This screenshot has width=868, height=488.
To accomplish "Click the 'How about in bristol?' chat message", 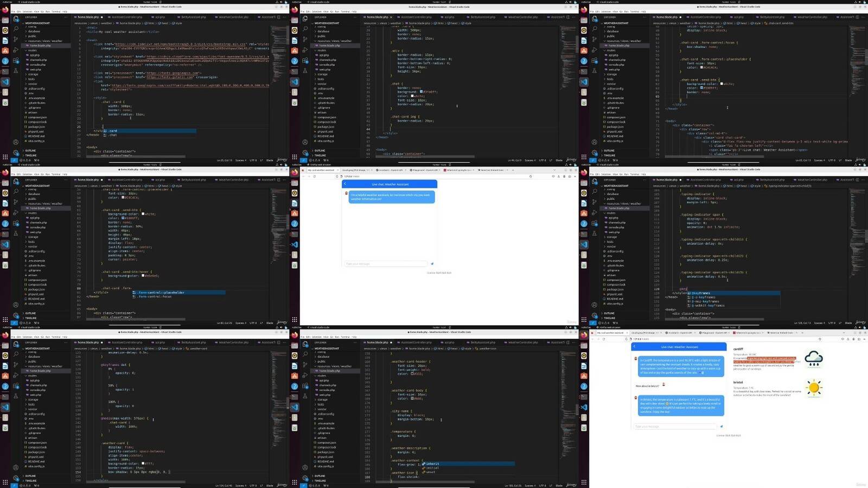I will 647,386.
